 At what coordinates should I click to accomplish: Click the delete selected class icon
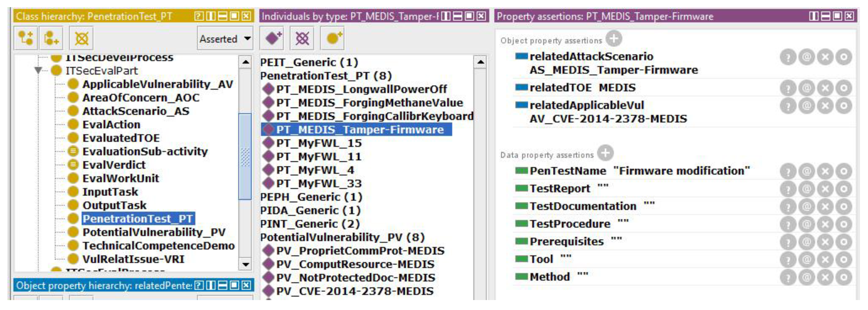[81, 38]
